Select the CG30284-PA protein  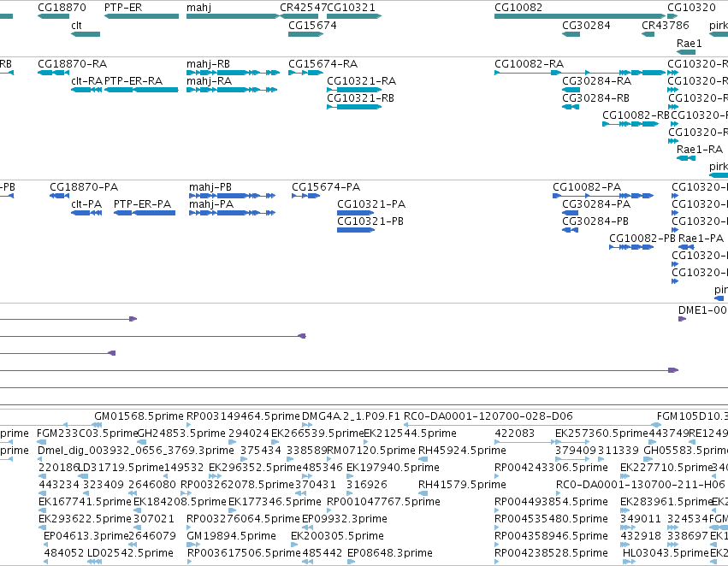click(x=570, y=213)
